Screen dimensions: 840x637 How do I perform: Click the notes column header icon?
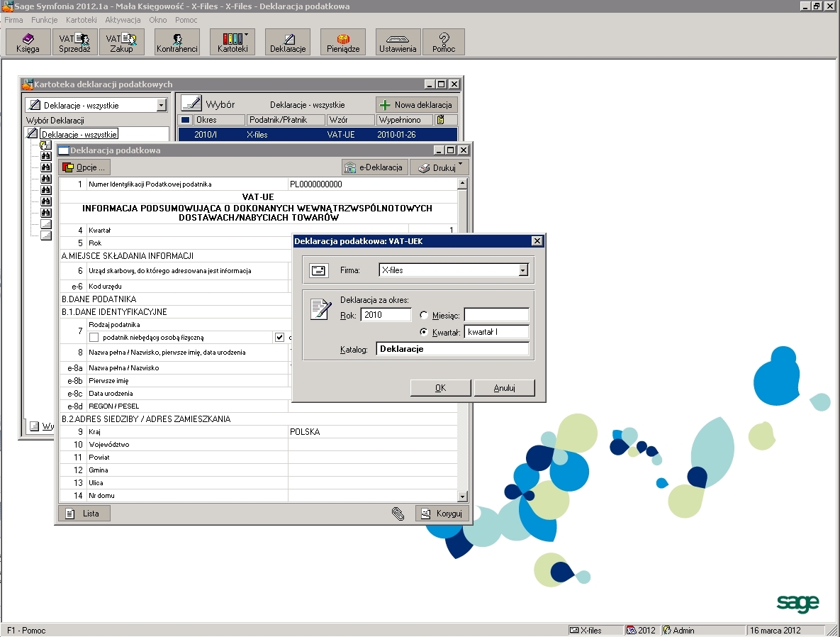tap(440, 120)
